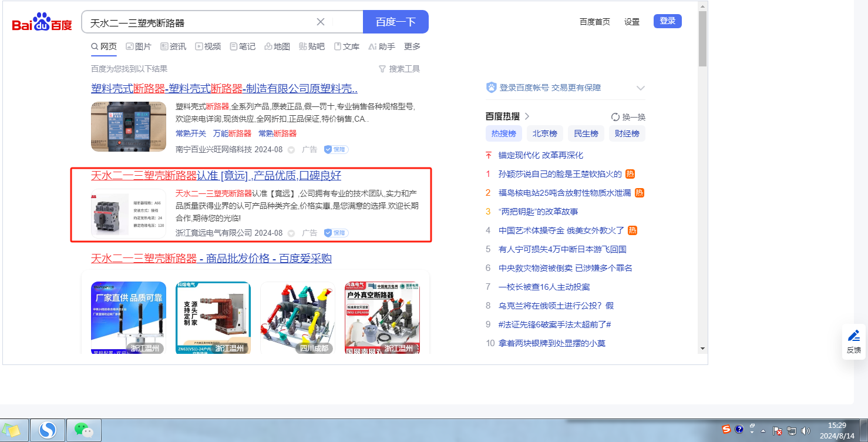The height and width of the screenshot is (442, 868).
Task: Switch to the 视频 search tab
Action: (208, 46)
